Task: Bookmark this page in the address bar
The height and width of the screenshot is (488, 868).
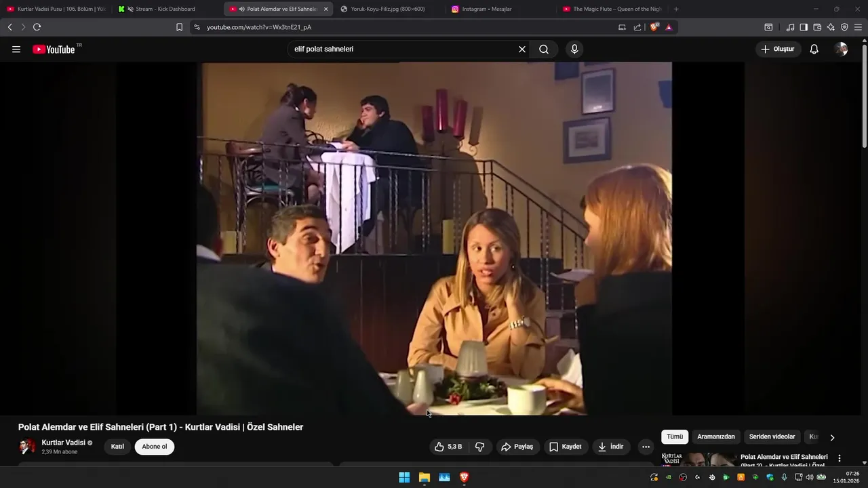Action: [179, 27]
